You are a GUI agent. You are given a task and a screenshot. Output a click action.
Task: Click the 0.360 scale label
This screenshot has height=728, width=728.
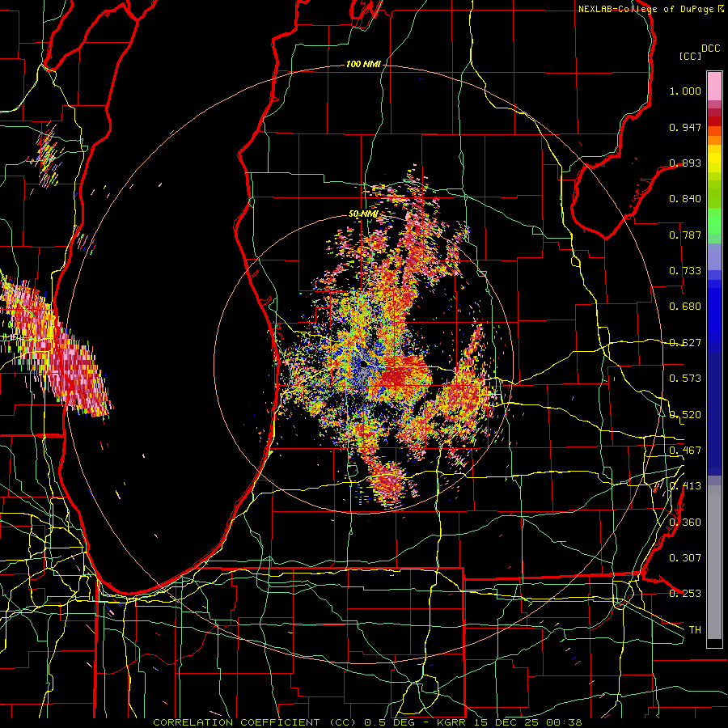pos(685,523)
